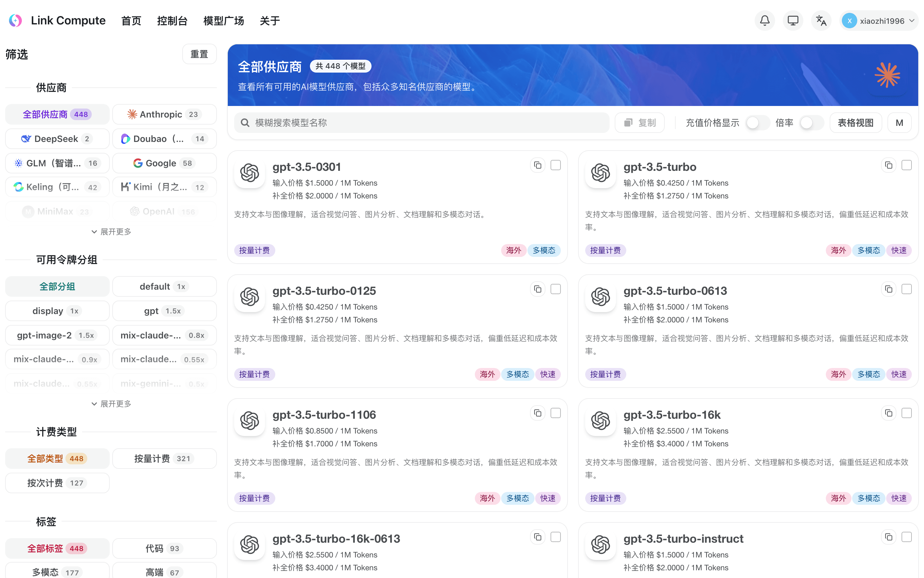The height and width of the screenshot is (578, 924).
Task: Switch to 表格视图
Action: tap(856, 123)
